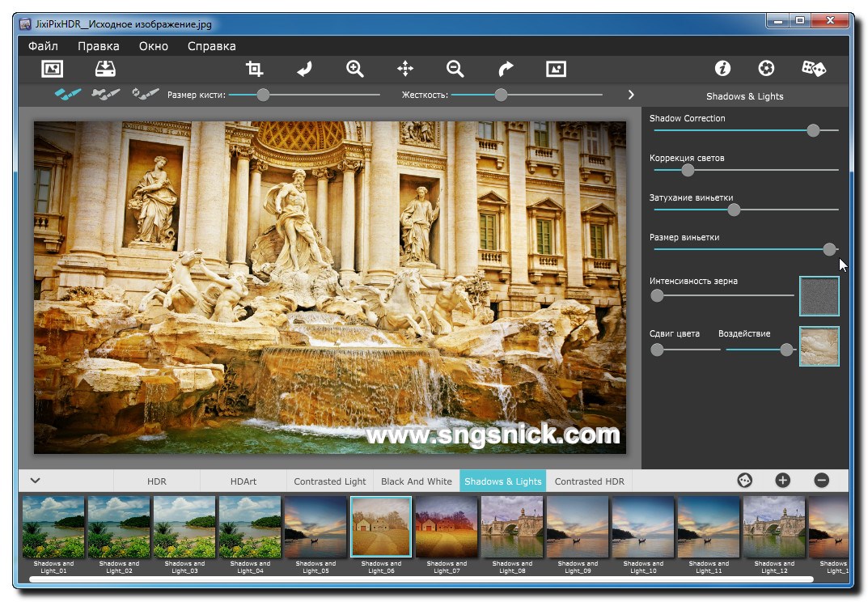Select preset Shadows and Light_10

pyautogui.click(x=643, y=527)
